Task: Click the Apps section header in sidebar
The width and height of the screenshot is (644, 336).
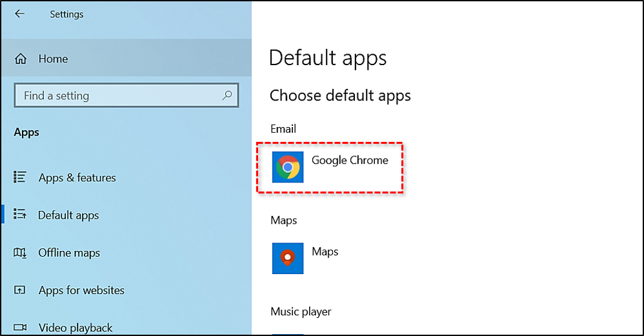Action: (26, 132)
